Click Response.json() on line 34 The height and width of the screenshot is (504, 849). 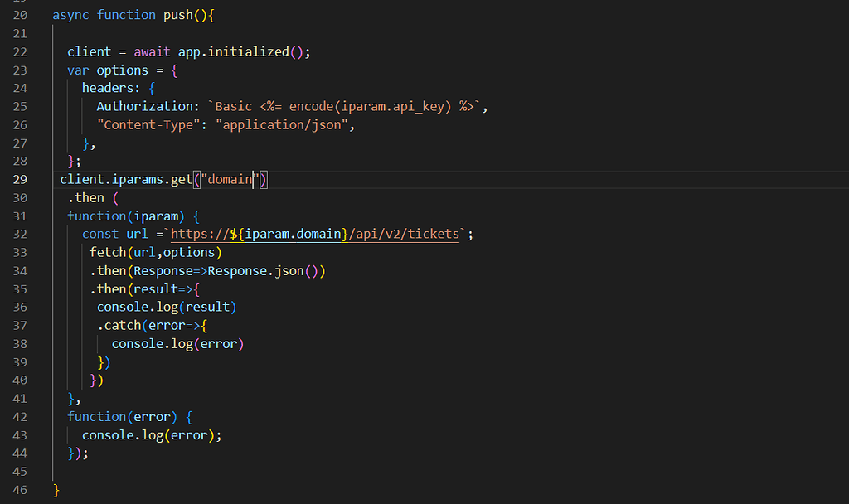click(x=269, y=270)
